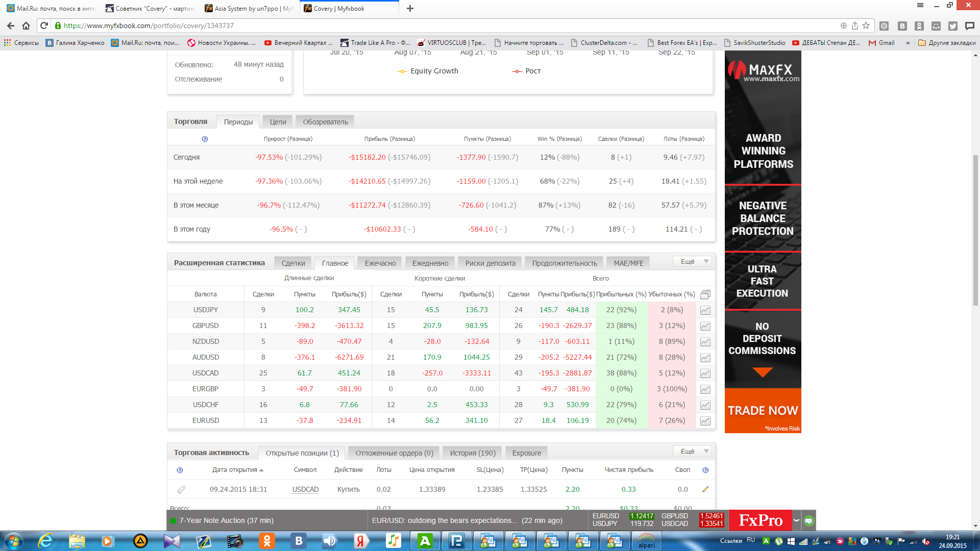Click help icon in trading periods table
The image size is (980, 551).
[205, 139]
